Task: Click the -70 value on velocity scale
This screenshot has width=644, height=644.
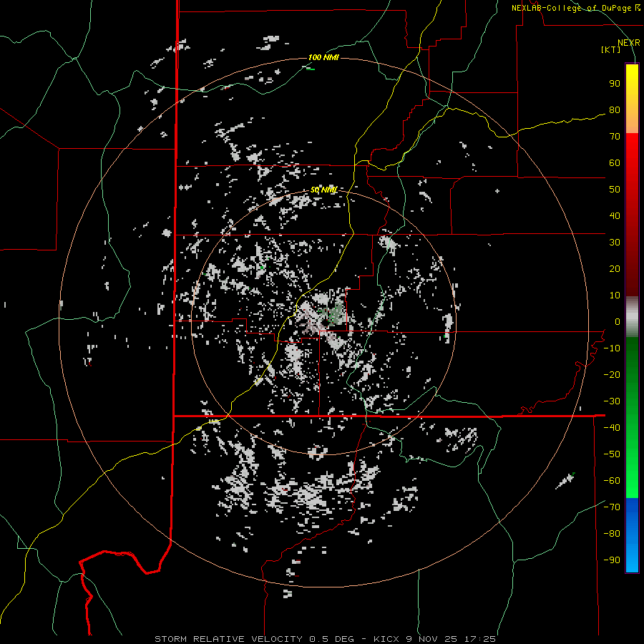Action: click(x=612, y=507)
